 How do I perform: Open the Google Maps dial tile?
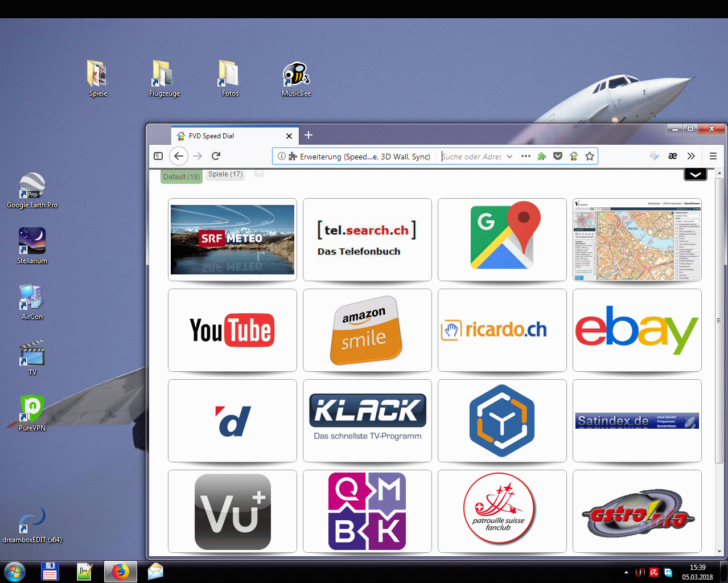(502, 240)
